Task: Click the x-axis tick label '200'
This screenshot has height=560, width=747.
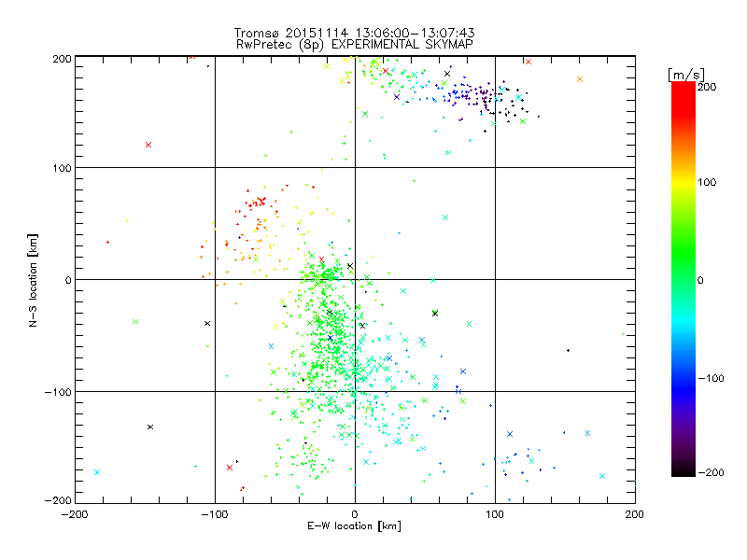Action: (x=635, y=514)
